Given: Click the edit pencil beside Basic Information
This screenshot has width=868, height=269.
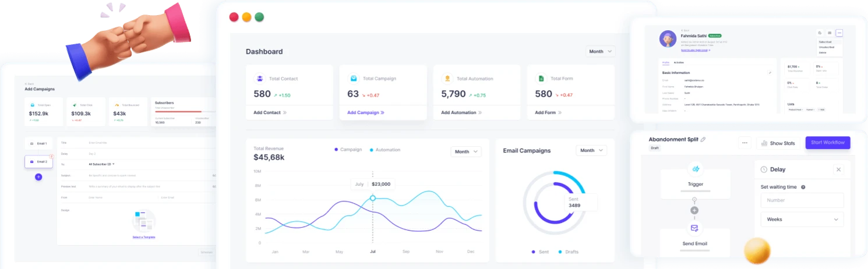Looking at the screenshot, I should pyautogui.click(x=770, y=73).
